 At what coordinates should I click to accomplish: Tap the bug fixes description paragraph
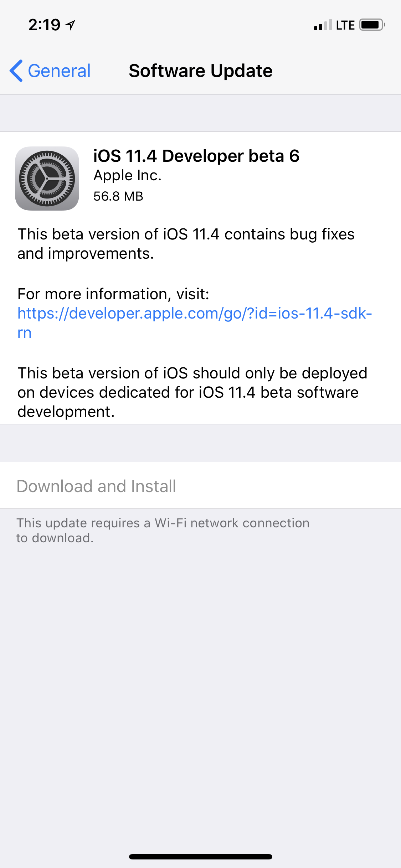pyautogui.click(x=186, y=244)
